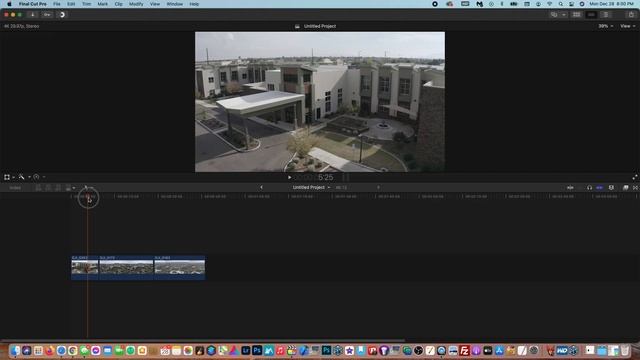
Task: Open the Final Cut Pro menu
Action: point(33,4)
